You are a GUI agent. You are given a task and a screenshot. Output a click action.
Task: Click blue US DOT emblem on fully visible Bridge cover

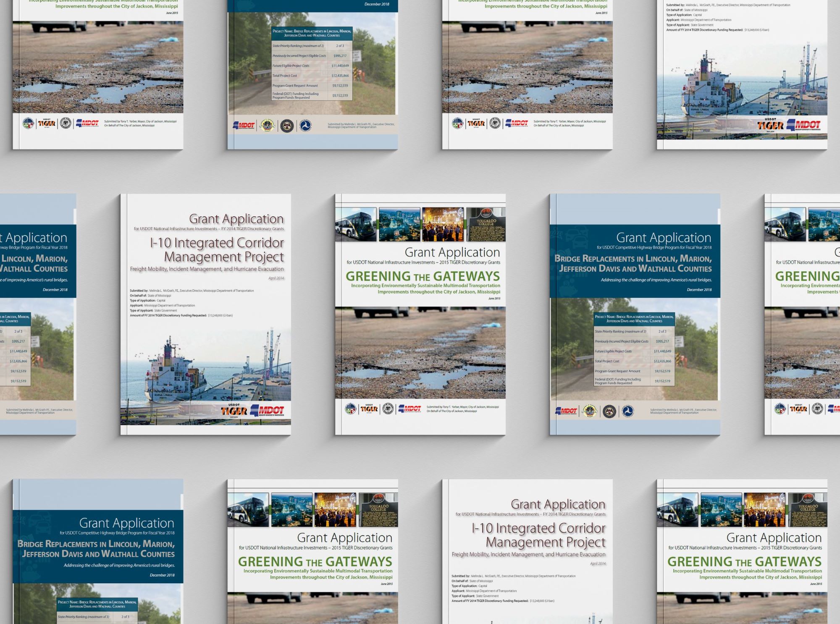(628, 411)
